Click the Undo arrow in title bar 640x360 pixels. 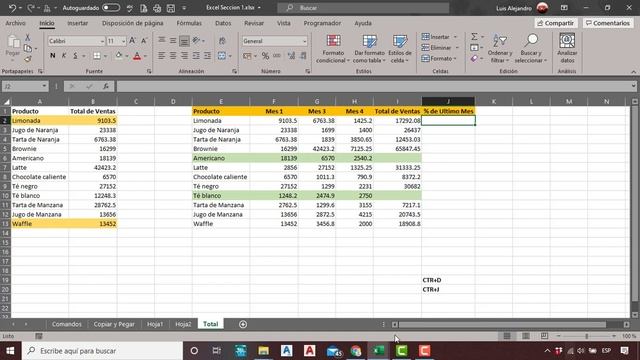click(12, 8)
